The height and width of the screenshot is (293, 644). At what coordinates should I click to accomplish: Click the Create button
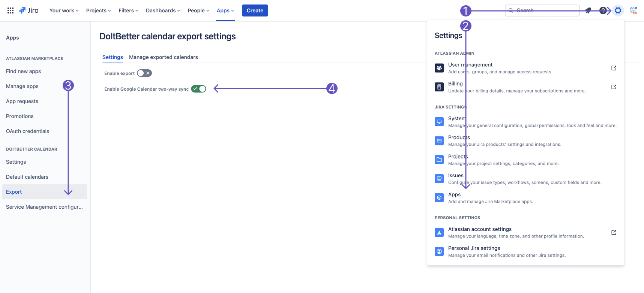[x=255, y=10]
